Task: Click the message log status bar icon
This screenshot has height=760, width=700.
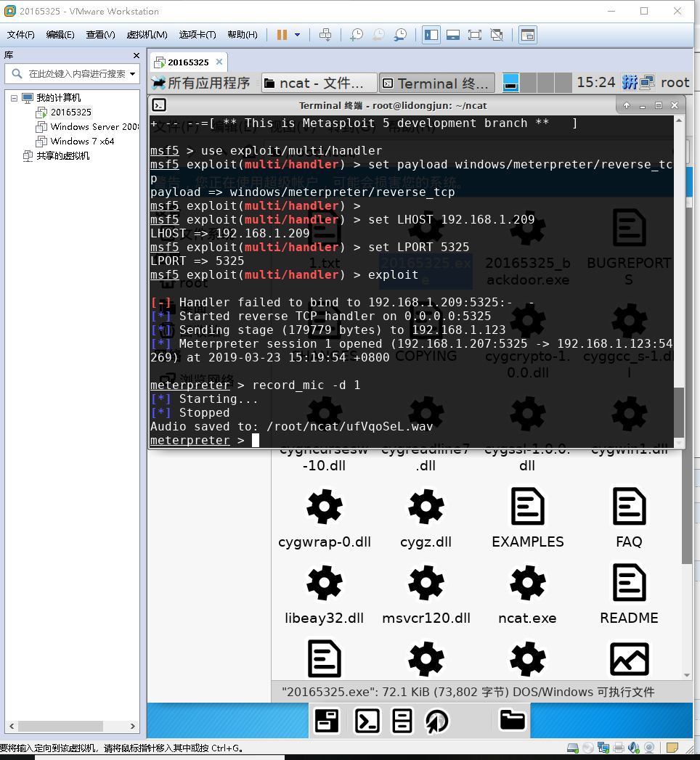Action: coord(672,748)
